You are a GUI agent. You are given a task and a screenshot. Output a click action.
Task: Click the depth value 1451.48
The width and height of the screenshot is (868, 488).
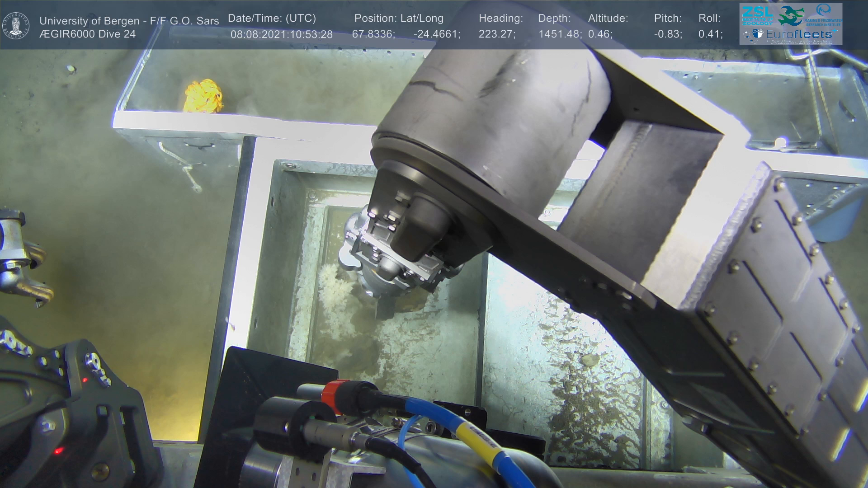point(560,34)
